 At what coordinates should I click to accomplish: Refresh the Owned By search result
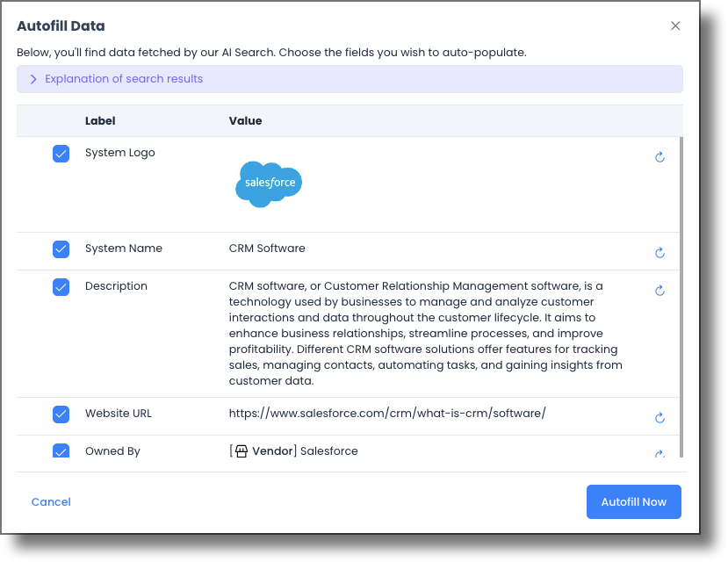(660, 455)
